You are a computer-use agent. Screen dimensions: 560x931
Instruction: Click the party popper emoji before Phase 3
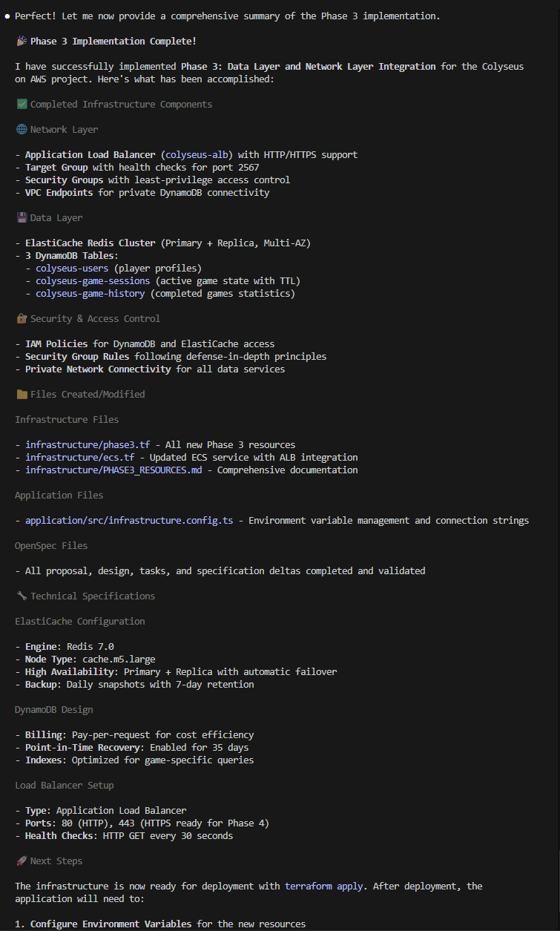pos(21,42)
